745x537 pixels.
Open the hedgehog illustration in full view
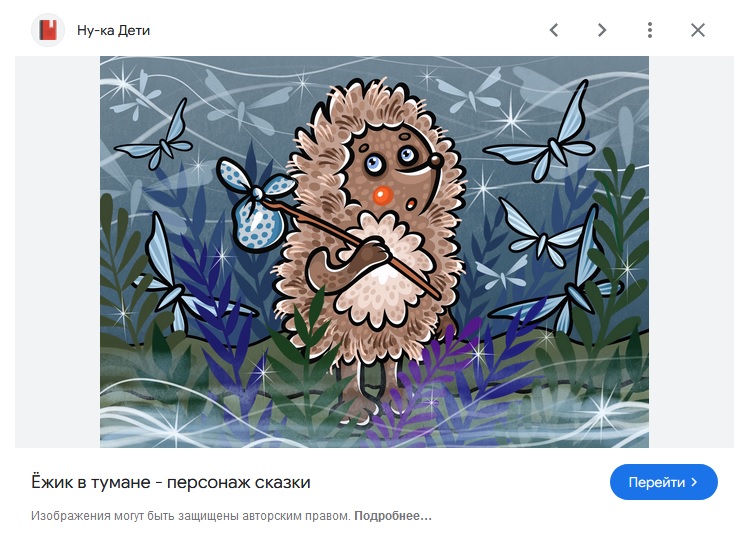(374, 252)
